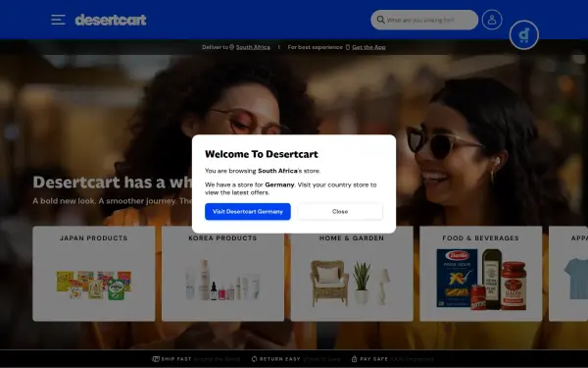Open the Get the App link
The width and height of the screenshot is (588, 368).
click(x=368, y=47)
